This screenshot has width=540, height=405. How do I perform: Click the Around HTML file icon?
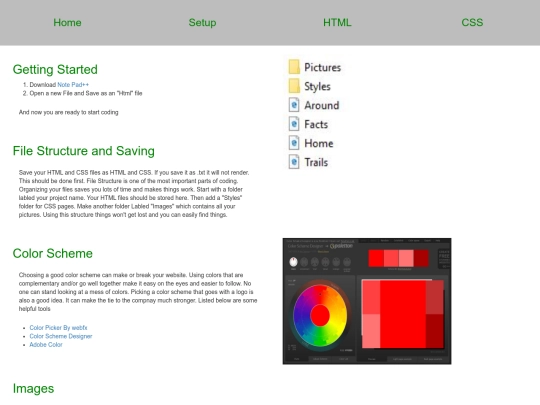pyautogui.click(x=294, y=105)
